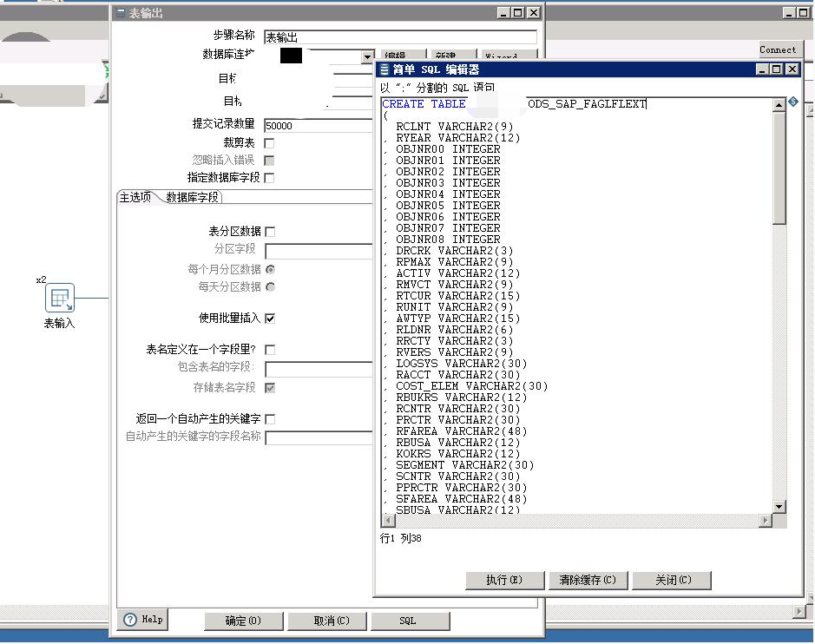Viewport: 815px width, 644px height.
Task: Click the 表输出 icon in the dialog title bar
Action: (x=120, y=12)
